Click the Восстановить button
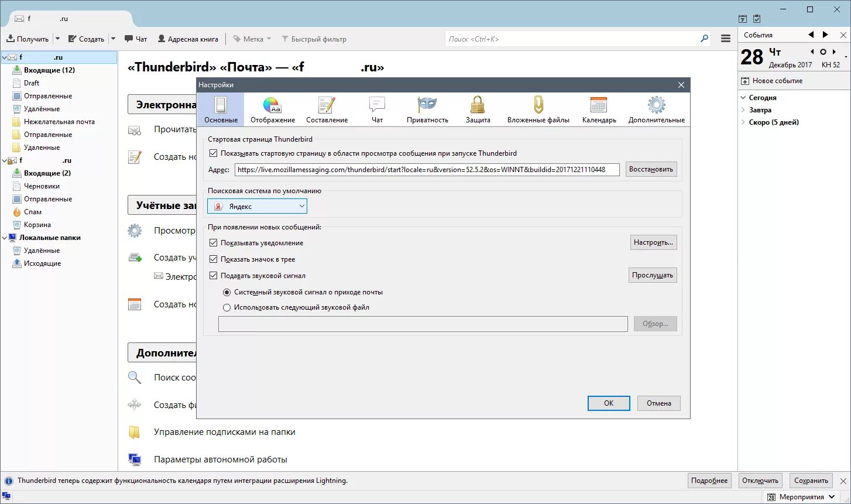 [651, 170]
